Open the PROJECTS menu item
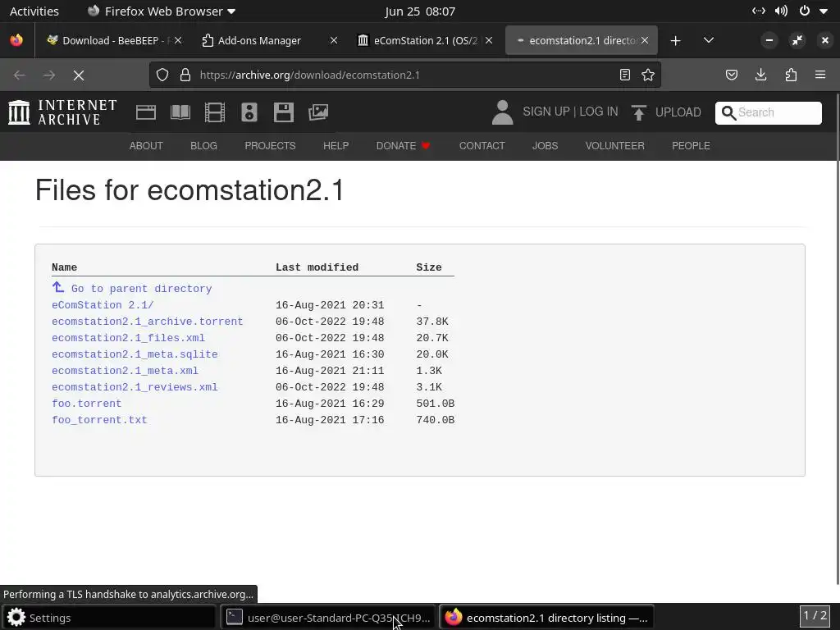Image resolution: width=840 pixels, height=630 pixels. click(270, 146)
